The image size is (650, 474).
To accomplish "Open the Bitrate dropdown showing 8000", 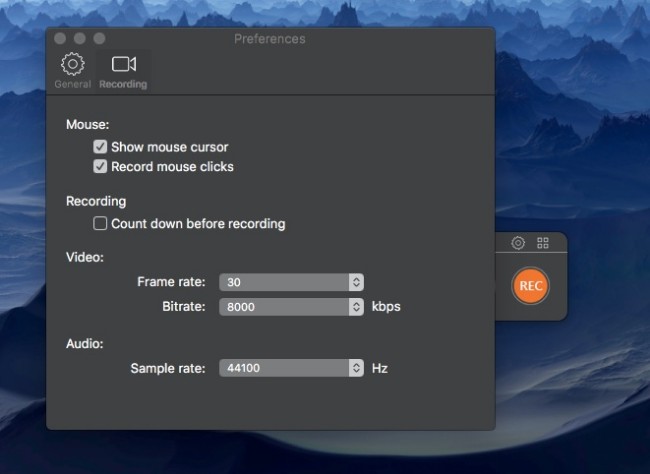I will pos(291,307).
